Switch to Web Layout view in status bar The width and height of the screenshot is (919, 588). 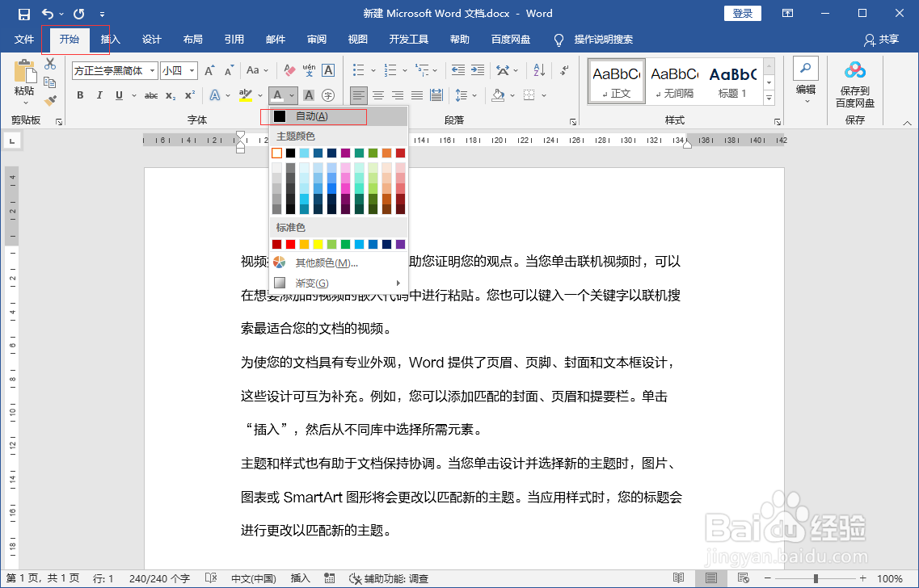(x=743, y=578)
